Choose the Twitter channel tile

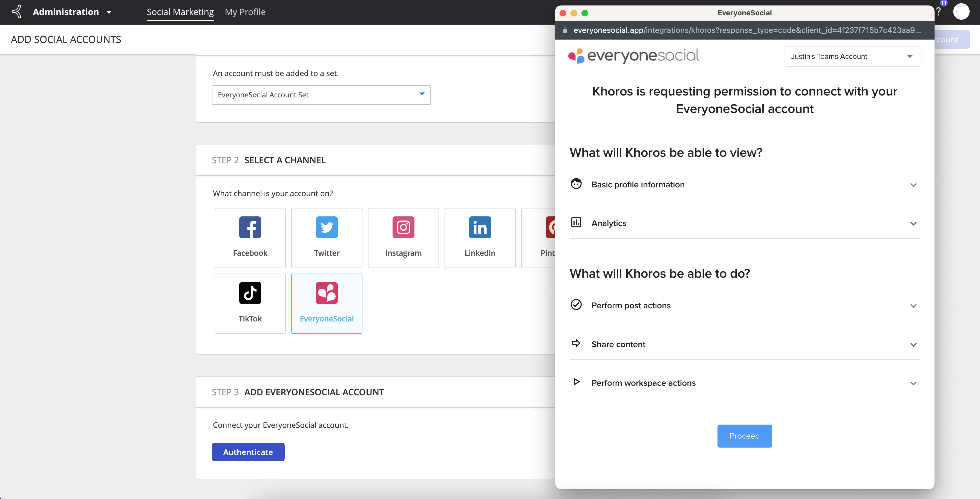pos(326,238)
